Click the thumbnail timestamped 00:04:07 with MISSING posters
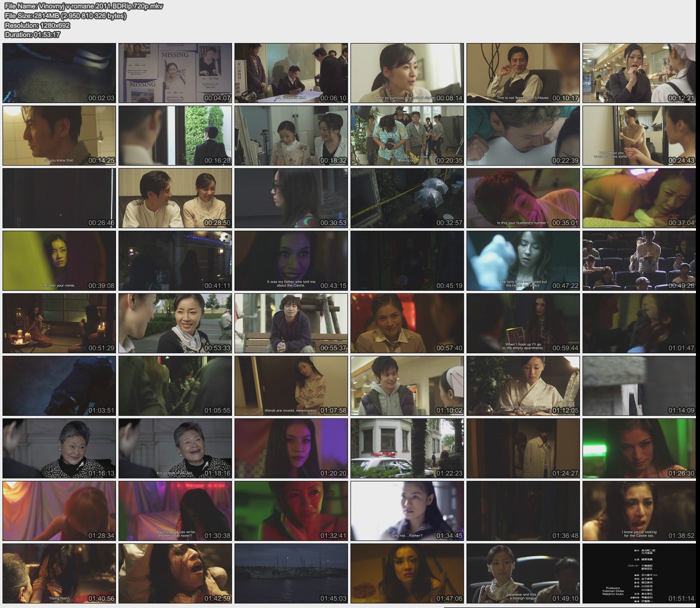 point(175,73)
